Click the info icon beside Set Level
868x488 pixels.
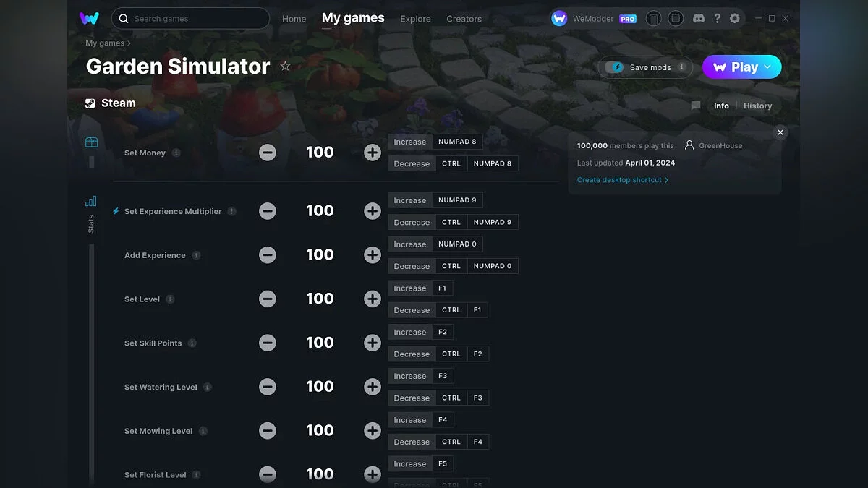pyautogui.click(x=170, y=299)
